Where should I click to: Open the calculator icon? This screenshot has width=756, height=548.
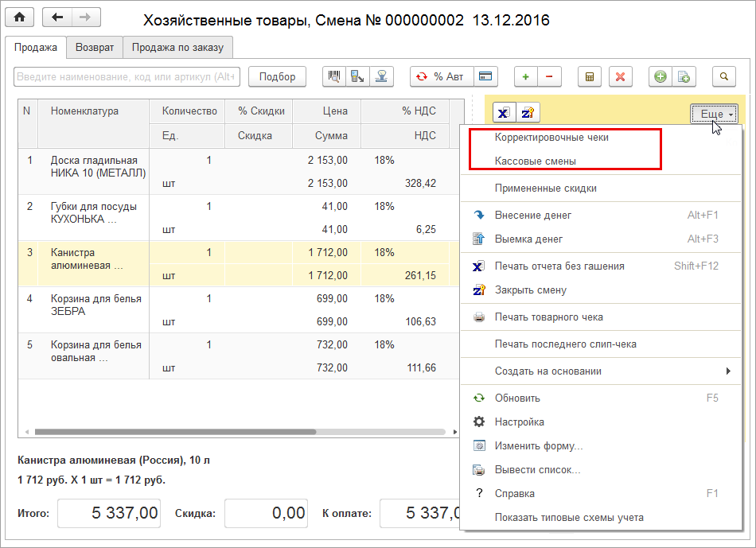click(589, 76)
